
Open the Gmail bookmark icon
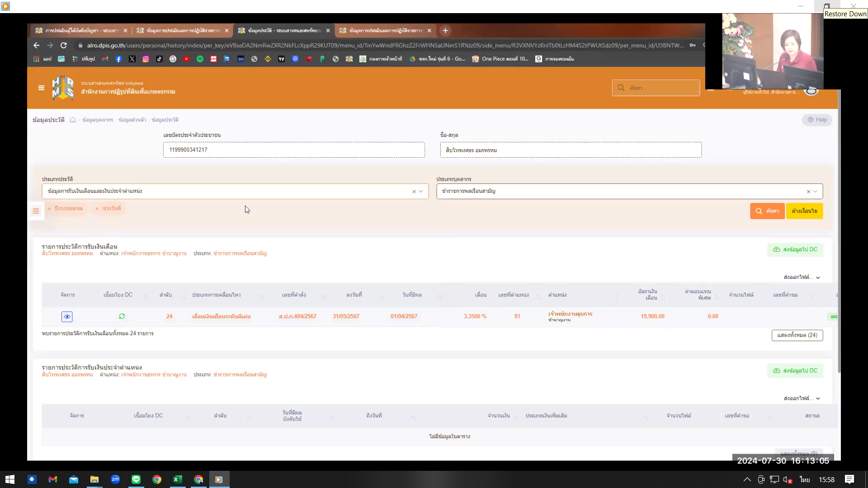(105, 59)
